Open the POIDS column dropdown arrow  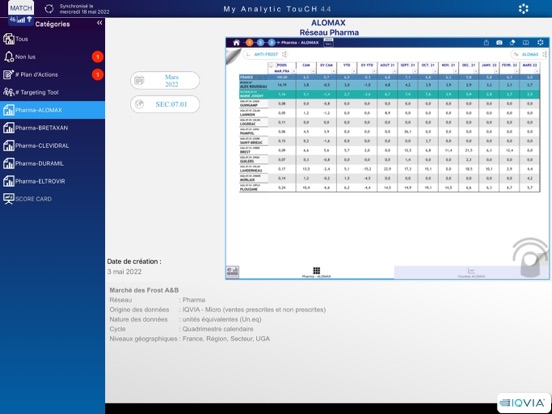click(x=293, y=71)
